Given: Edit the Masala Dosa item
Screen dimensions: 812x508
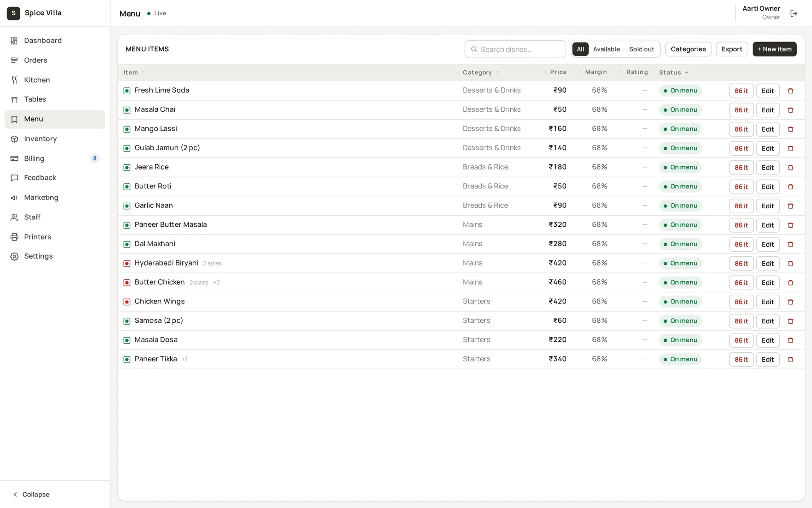Looking at the screenshot, I should 767,340.
